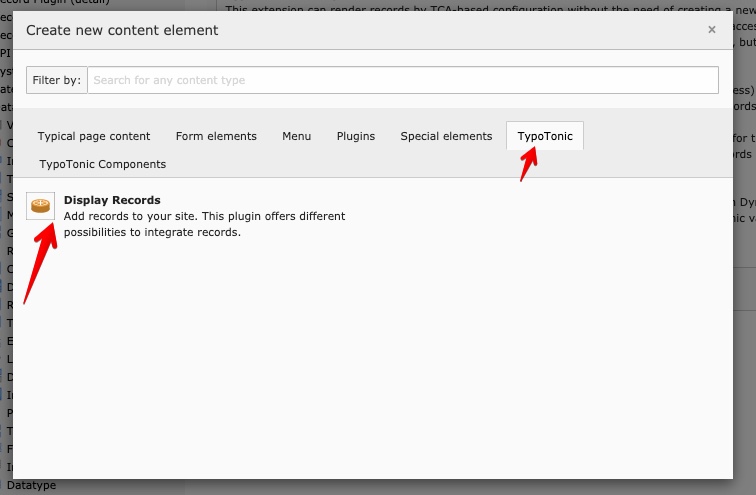Open the TypoTonic Components tab
The width and height of the screenshot is (756, 495).
(103, 164)
